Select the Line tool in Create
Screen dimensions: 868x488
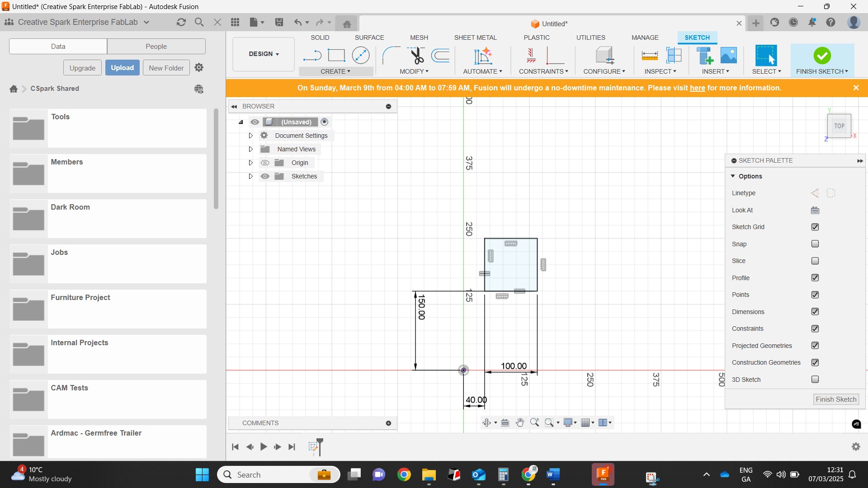click(312, 56)
